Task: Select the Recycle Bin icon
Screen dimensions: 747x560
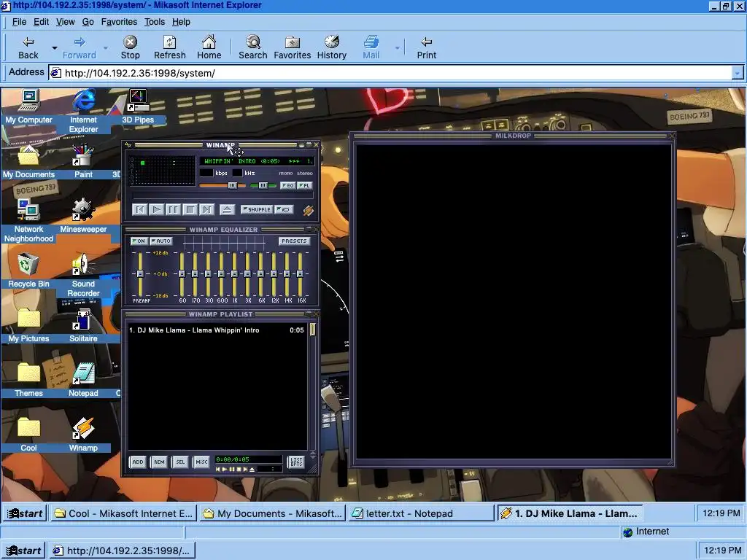Action: tap(28, 271)
